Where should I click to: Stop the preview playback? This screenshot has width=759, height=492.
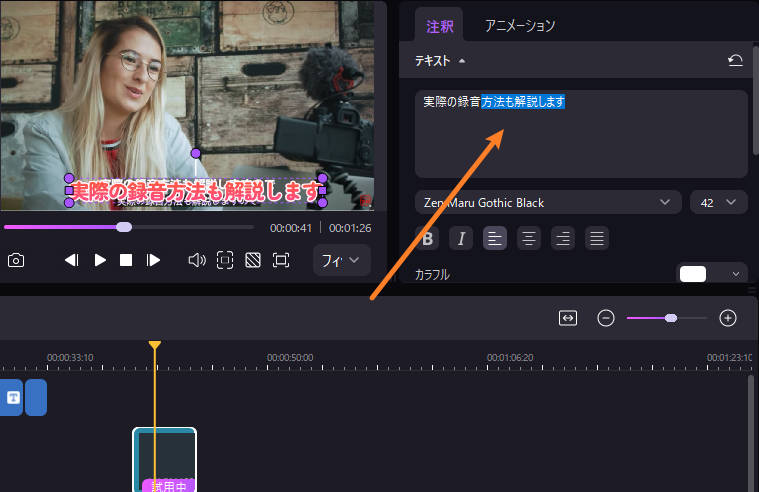tap(126, 261)
